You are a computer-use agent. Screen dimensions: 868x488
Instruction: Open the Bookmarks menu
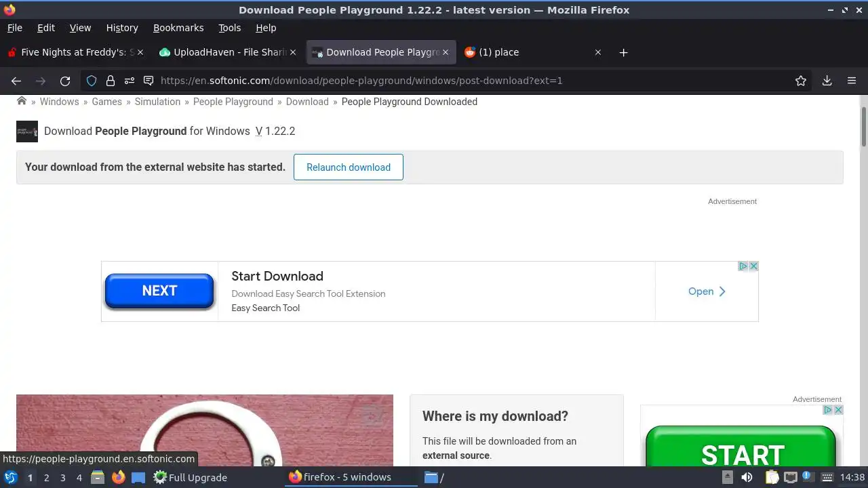pyautogui.click(x=178, y=28)
